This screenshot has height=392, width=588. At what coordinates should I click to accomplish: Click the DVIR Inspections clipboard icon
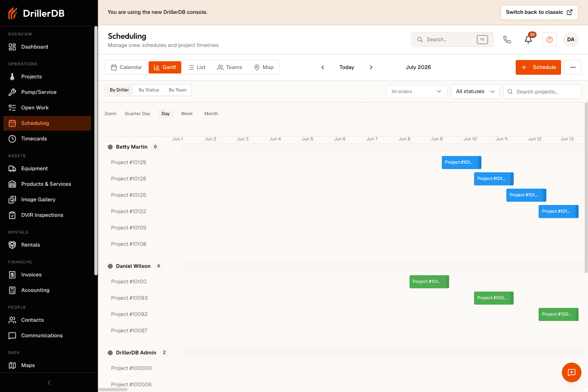12,215
